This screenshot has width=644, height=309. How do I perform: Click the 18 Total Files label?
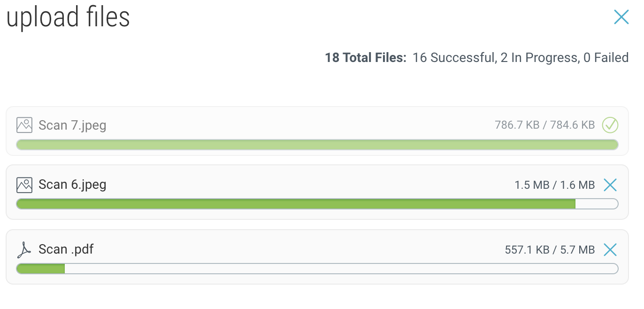coord(366,58)
